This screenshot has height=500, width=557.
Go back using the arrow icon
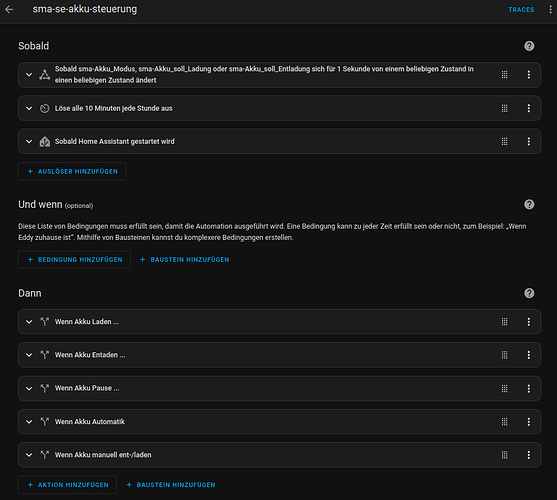[x=9, y=10]
